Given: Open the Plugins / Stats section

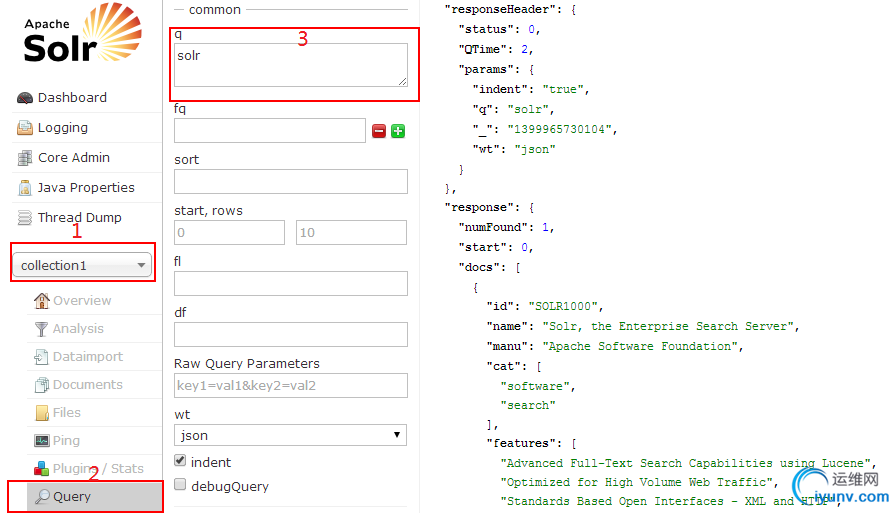Looking at the screenshot, I should [98, 468].
